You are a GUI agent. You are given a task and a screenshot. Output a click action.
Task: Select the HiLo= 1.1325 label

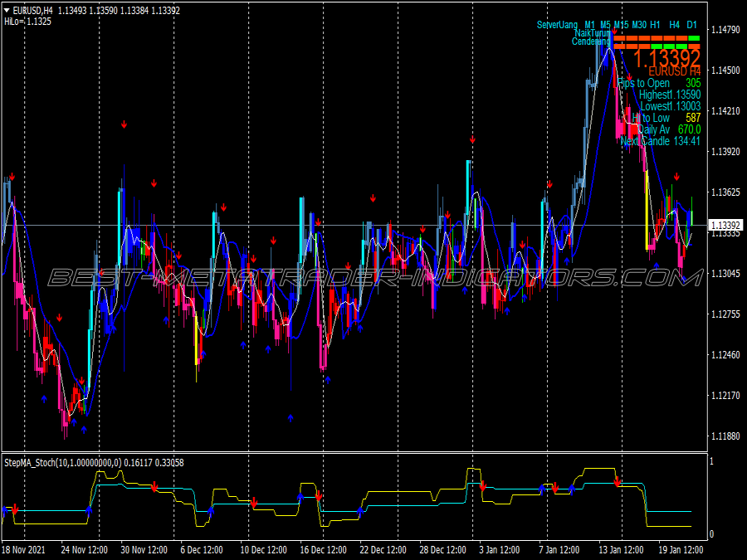tap(27, 22)
